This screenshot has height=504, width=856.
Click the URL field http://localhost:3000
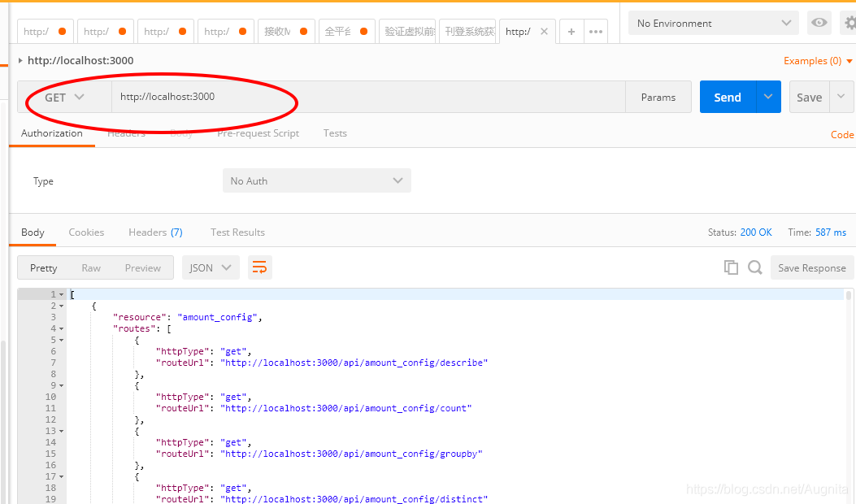(x=368, y=97)
